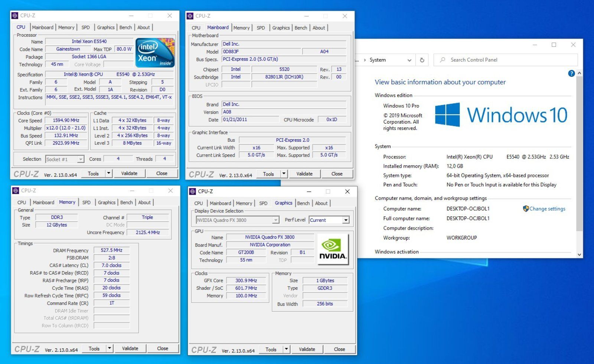
Task: Close the CPU-Z CPU tab window via X
Action: point(170,16)
